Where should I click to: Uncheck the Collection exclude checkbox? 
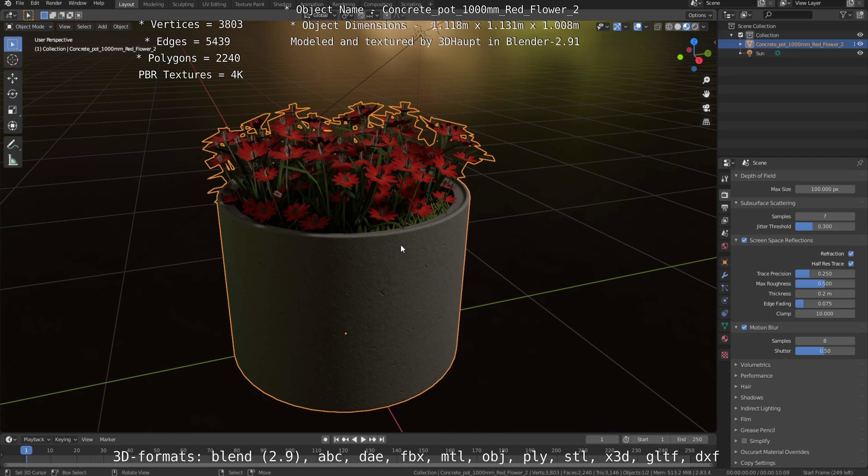(x=741, y=35)
